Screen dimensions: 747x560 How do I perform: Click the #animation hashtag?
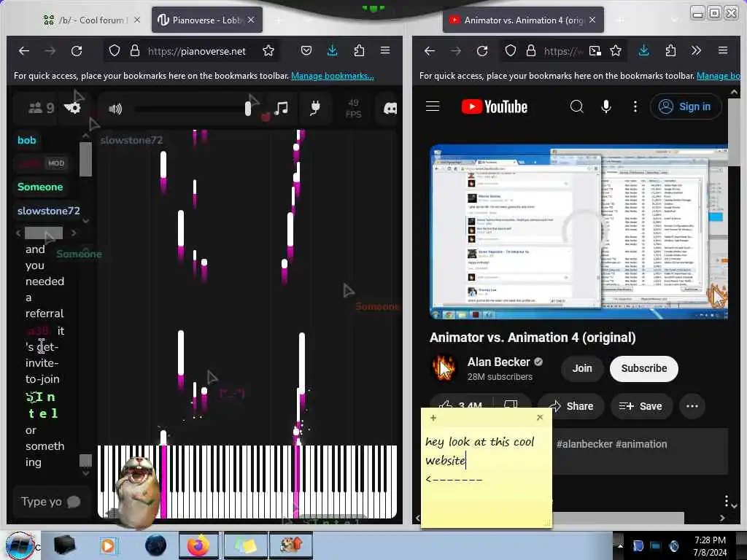[x=641, y=444]
